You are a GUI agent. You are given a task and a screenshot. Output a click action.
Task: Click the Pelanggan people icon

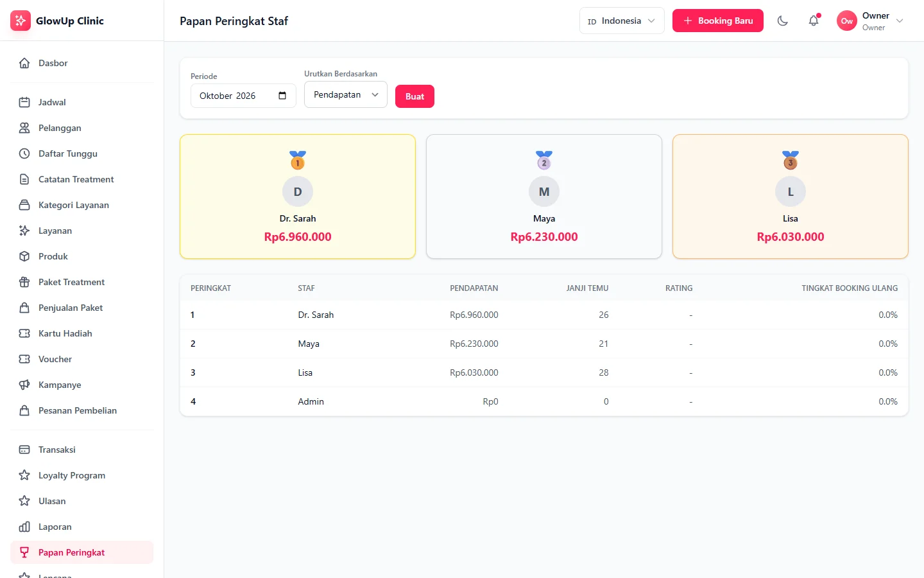[24, 128]
